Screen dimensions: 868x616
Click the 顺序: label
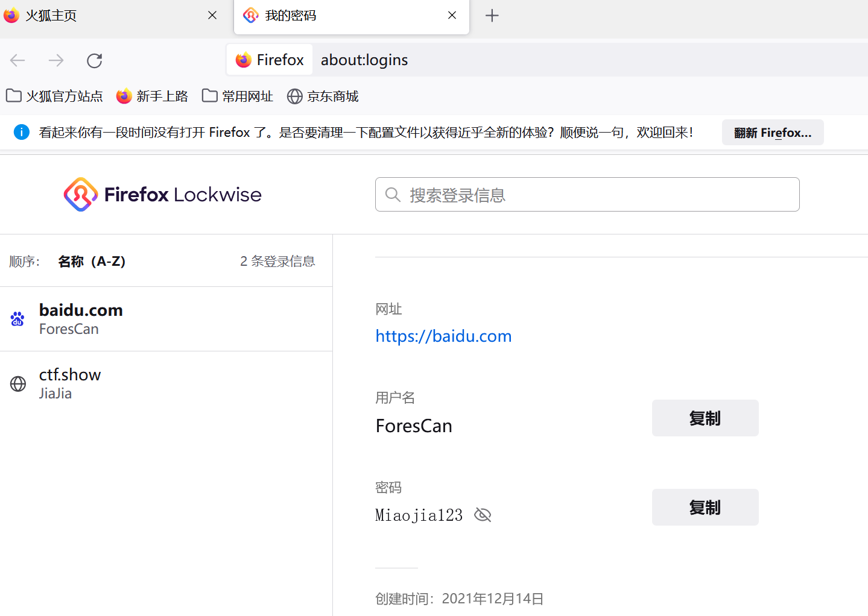[25, 262]
